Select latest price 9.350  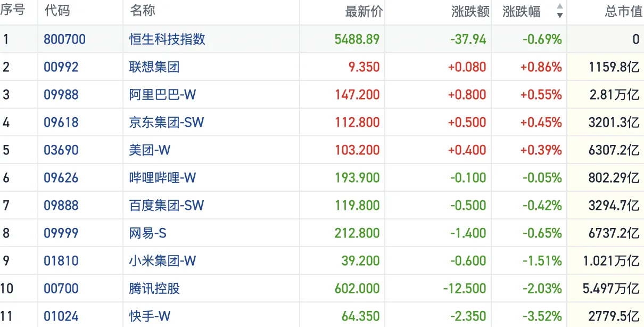click(363, 67)
